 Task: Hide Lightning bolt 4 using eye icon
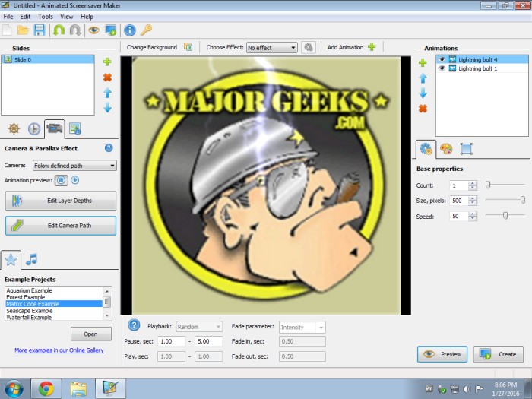coord(442,59)
